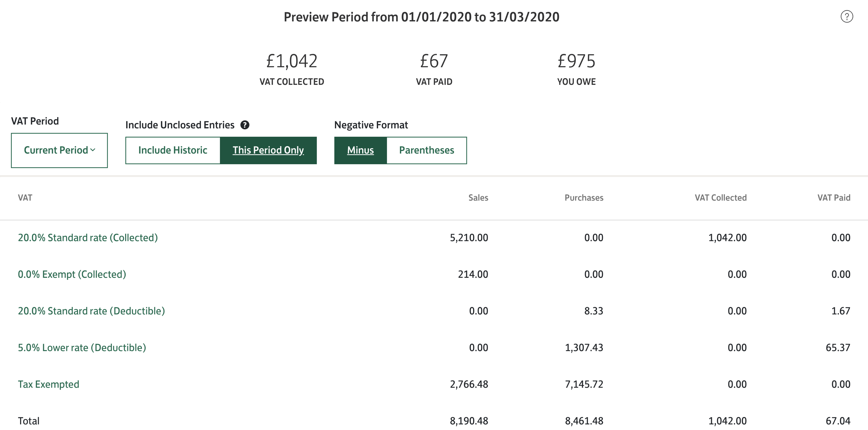Open 20.0% Standard rate (Collected) link
The height and width of the screenshot is (430, 868).
click(x=88, y=238)
